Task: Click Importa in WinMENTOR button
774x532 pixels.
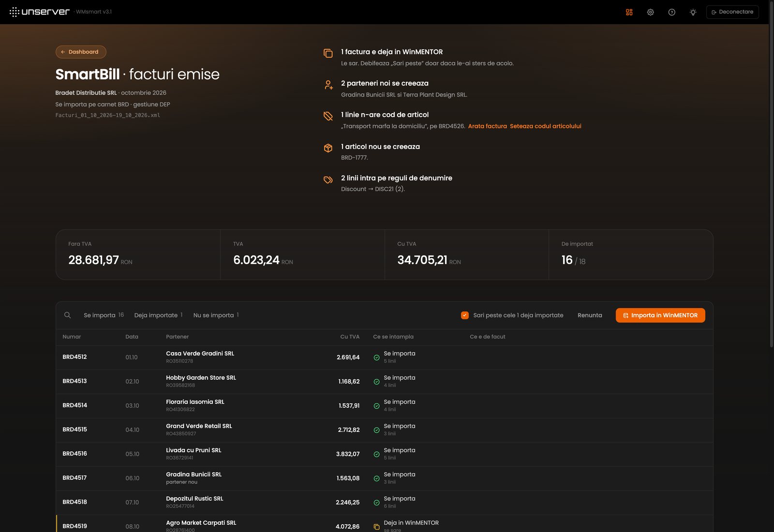Action: (x=660, y=315)
